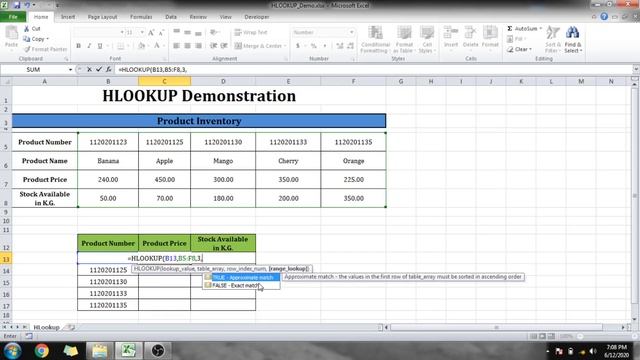
Task: Click the Undo icon in title bar
Action: pyautogui.click(x=27, y=5)
